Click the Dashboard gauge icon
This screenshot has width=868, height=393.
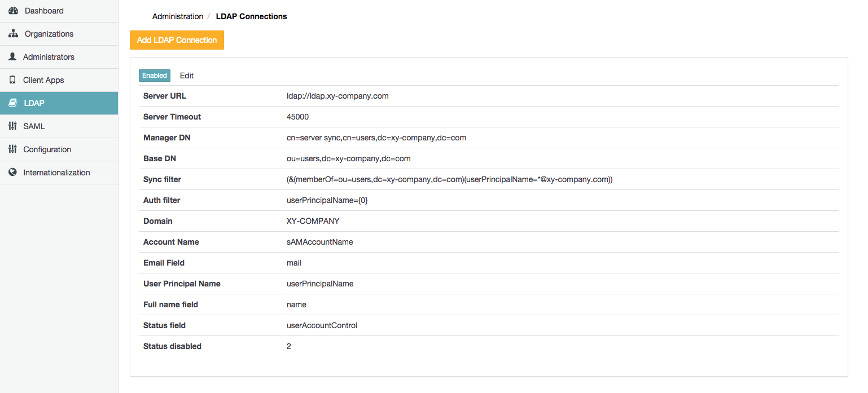click(x=13, y=11)
